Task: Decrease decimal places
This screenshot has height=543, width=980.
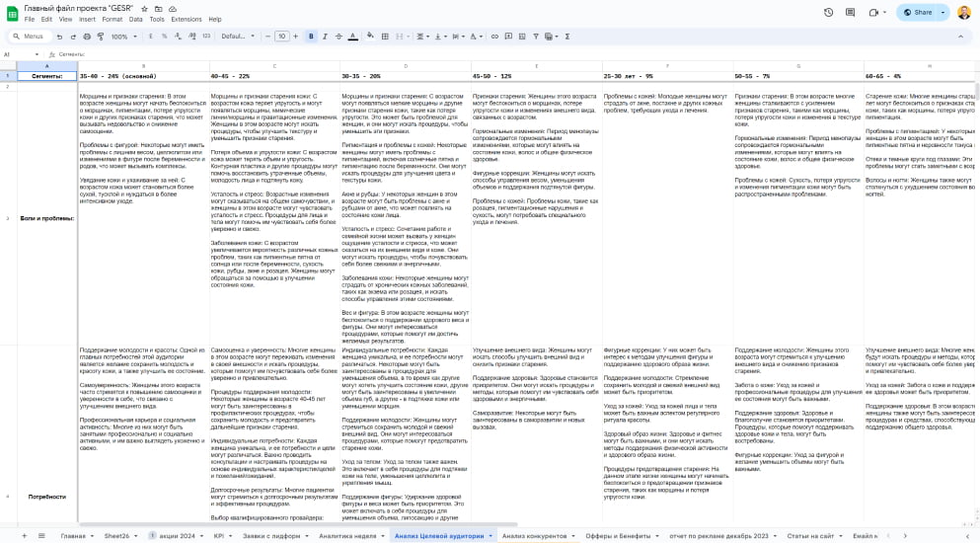Action: coord(178,37)
